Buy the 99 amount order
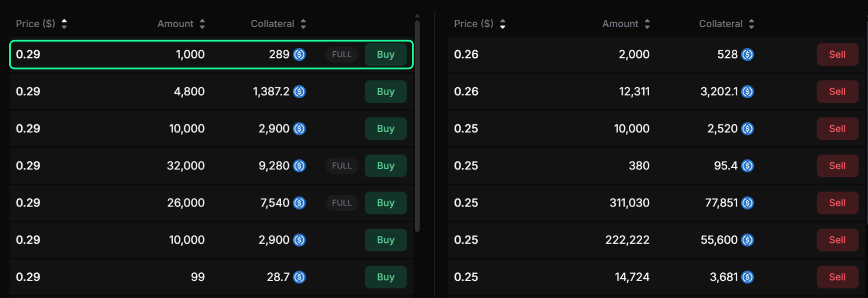 pyautogui.click(x=385, y=277)
